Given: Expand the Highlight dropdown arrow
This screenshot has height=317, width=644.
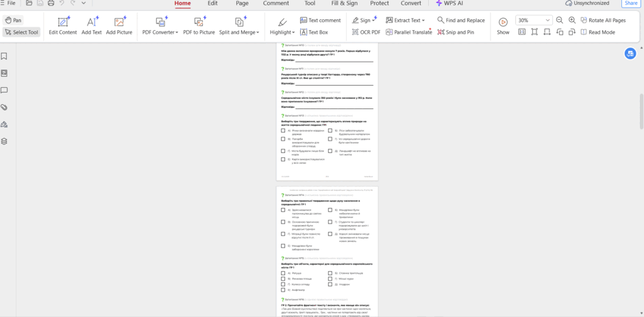Looking at the screenshot, I should pos(294,32).
